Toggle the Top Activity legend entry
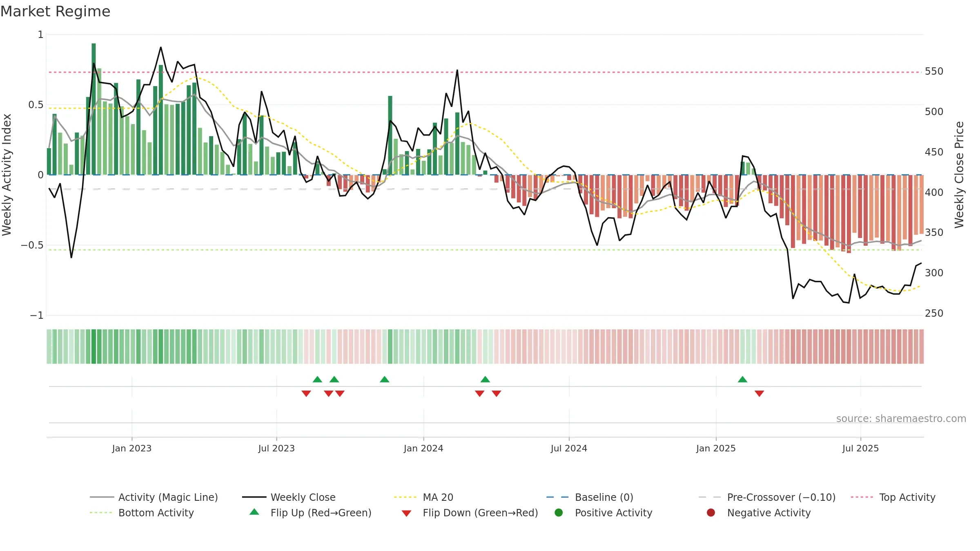 [893, 497]
